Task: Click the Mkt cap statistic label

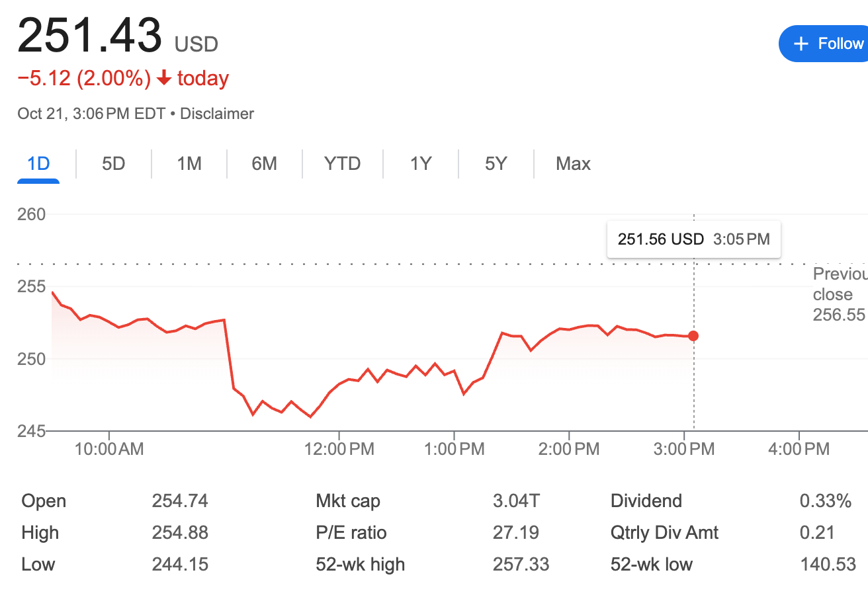Action: click(x=348, y=501)
